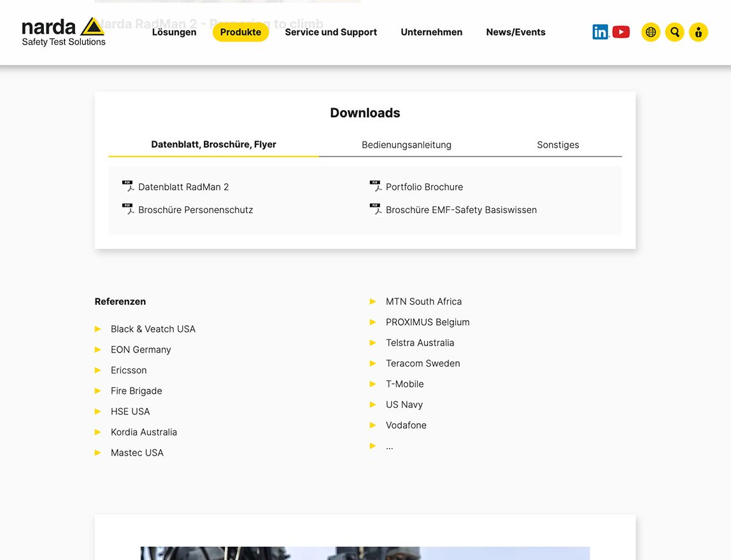The image size is (731, 560).
Task: Switch to the Bedienungsanleitung tab
Action: (406, 144)
